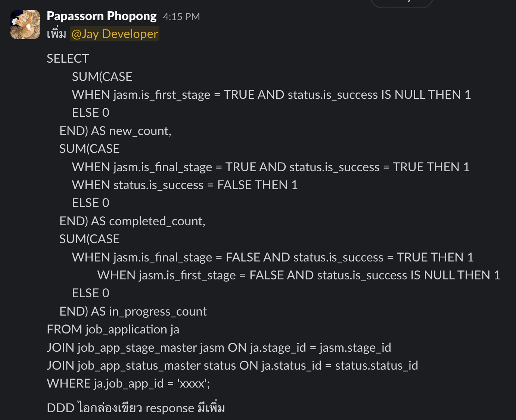
Task: Click the is_final_stage = TRUE condition line
Action: 270,167
